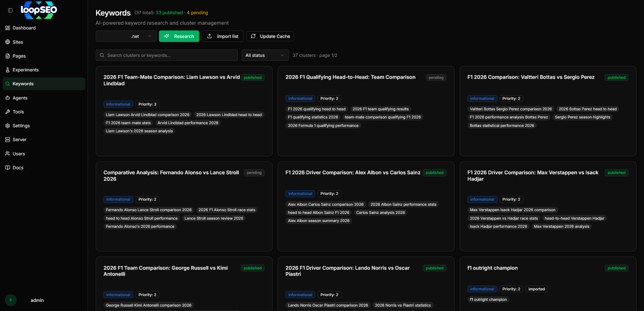Navigate to Pages

(x=44, y=56)
